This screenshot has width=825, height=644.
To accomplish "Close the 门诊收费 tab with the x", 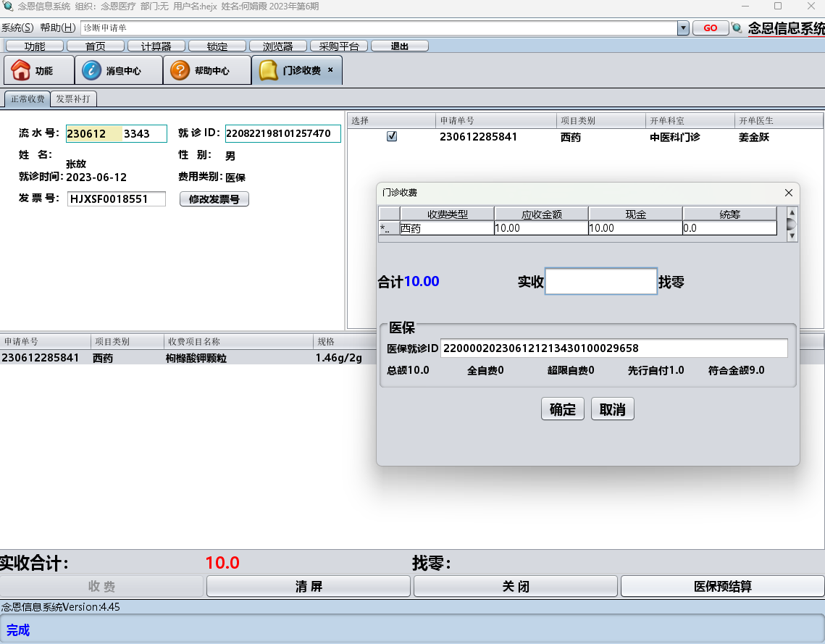I will (x=331, y=70).
